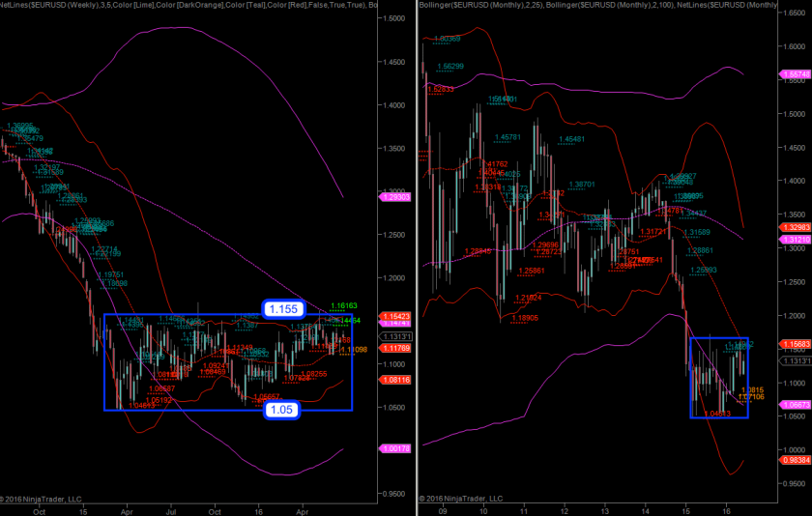Click the green 1.14464 net line label
The width and height of the screenshot is (812, 516).
(x=347, y=321)
